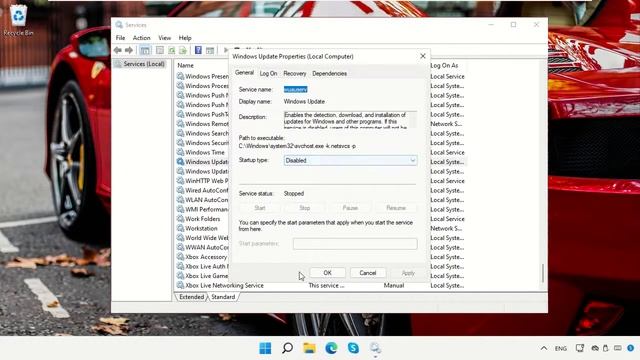Click the Start parameters input field

click(x=355, y=244)
